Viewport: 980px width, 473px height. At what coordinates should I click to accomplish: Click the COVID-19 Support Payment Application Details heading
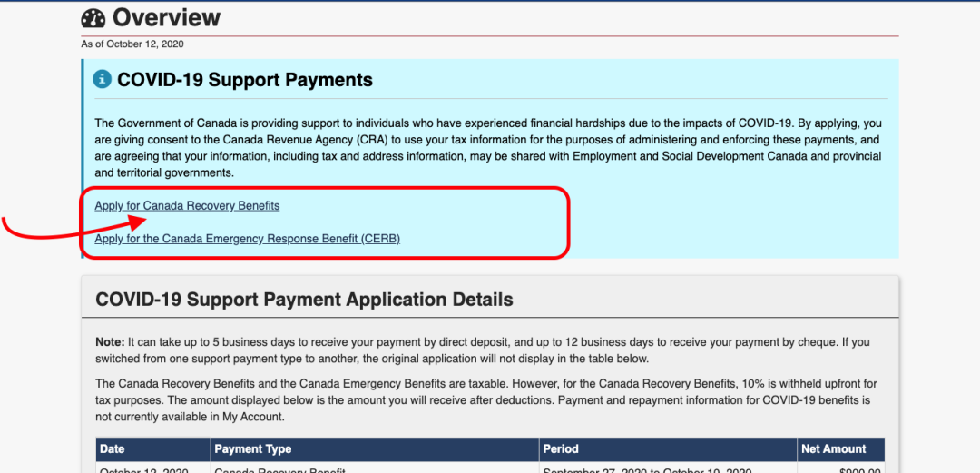304,299
